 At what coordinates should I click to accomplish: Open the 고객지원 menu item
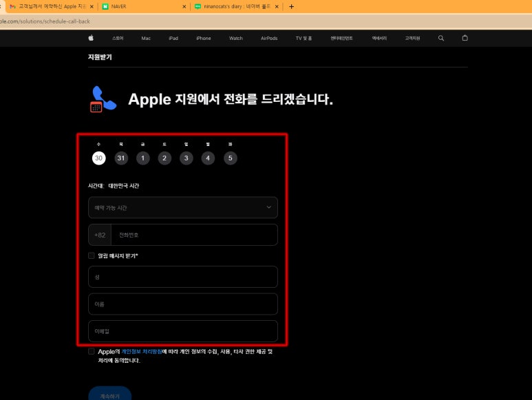[412, 39]
